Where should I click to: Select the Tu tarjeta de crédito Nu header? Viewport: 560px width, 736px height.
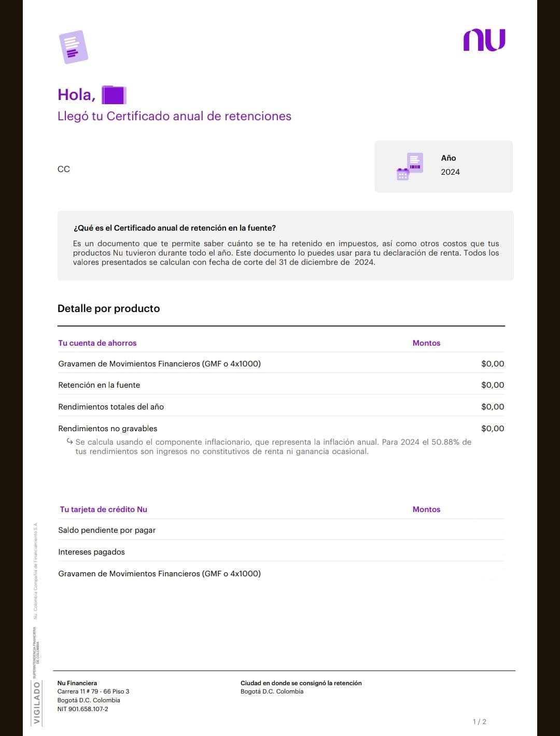(104, 509)
